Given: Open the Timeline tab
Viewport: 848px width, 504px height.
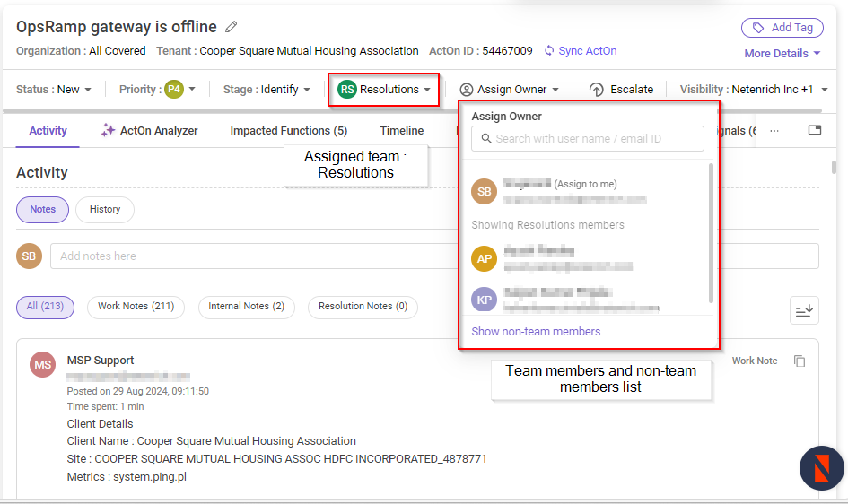Looking at the screenshot, I should coord(402,131).
